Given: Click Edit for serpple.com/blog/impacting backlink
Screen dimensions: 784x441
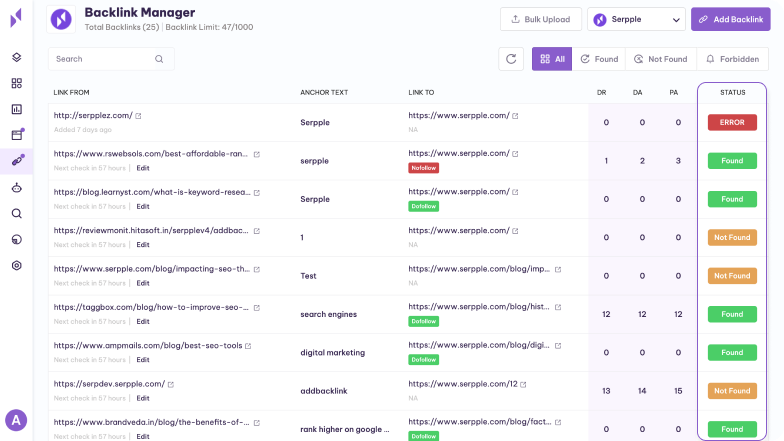Looking at the screenshot, I should point(143,284).
